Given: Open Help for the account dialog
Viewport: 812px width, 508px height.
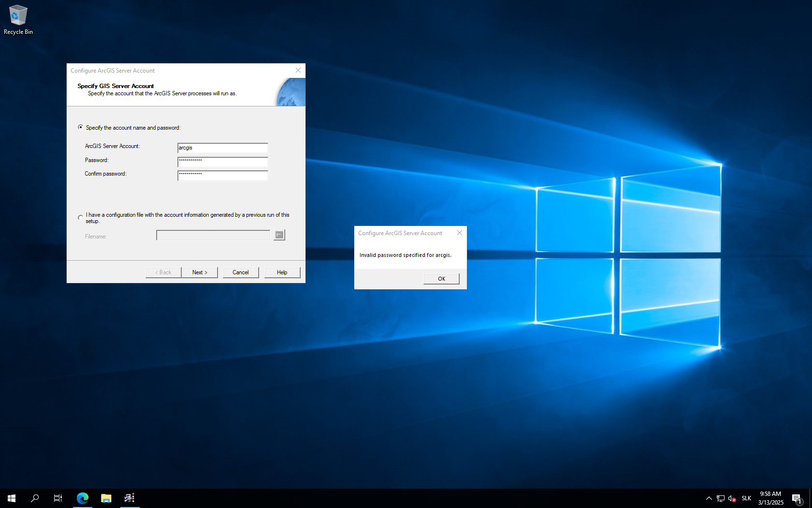Looking at the screenshot, I should click(282, 272).
